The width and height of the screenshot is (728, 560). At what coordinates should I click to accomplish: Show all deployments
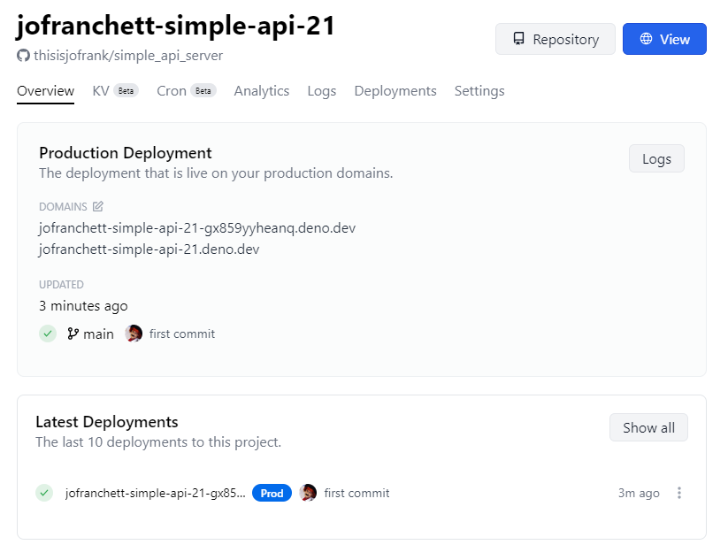[x=648, y=427]
